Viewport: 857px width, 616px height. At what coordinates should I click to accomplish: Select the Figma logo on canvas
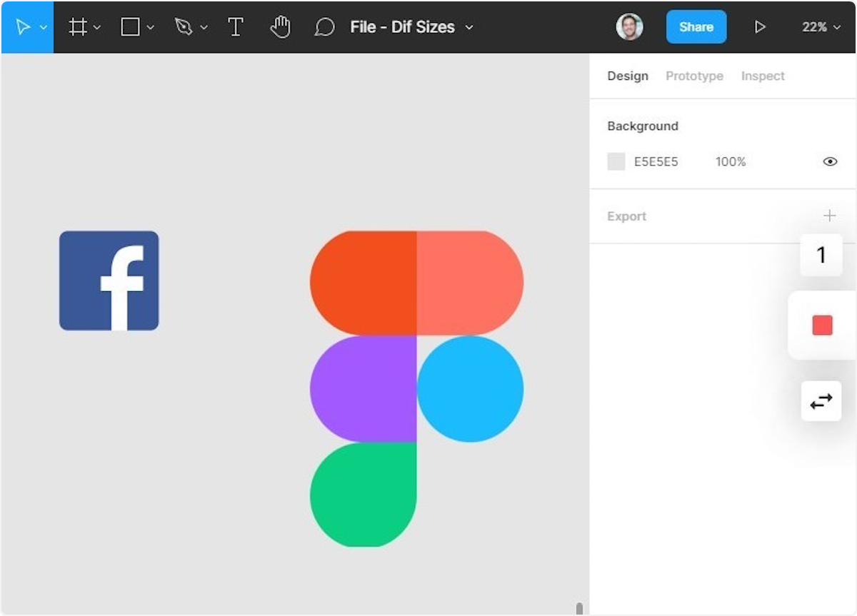pyautogui.click(x=416, y=388)
